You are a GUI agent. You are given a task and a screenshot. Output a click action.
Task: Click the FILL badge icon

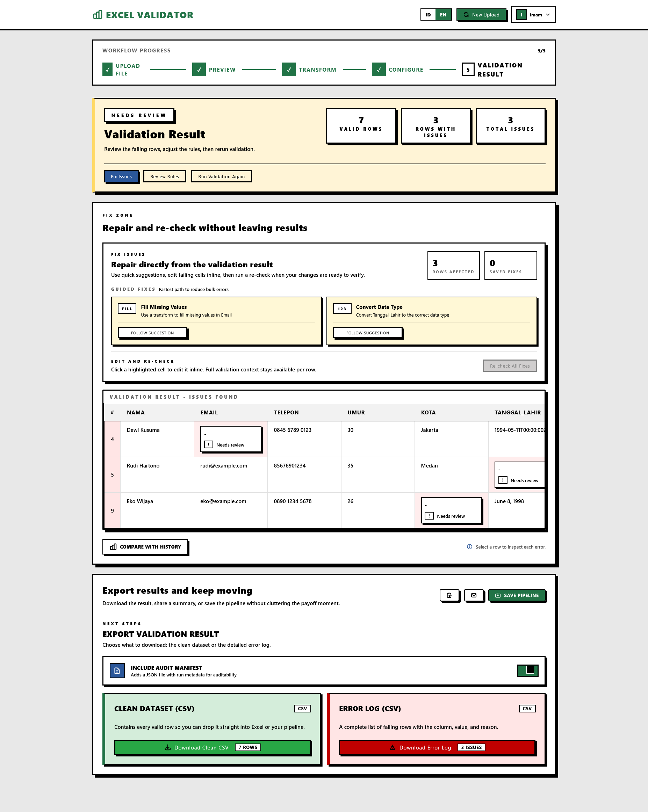click(127, 309)
